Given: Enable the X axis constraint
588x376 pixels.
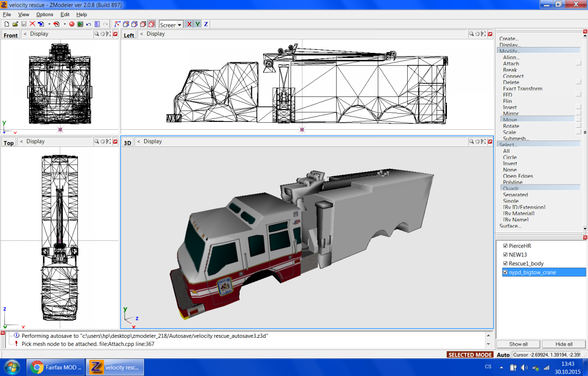Looking at the screenshot, I should point(189,24).
